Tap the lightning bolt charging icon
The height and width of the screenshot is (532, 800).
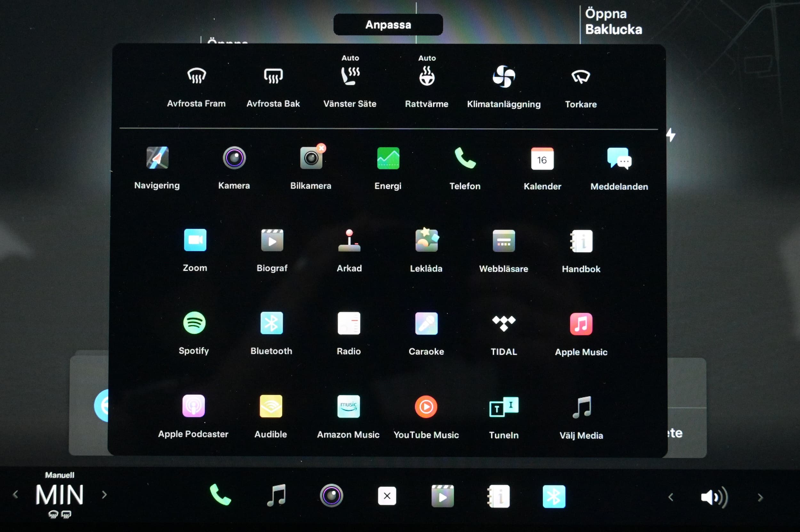[x=671, y=135]
